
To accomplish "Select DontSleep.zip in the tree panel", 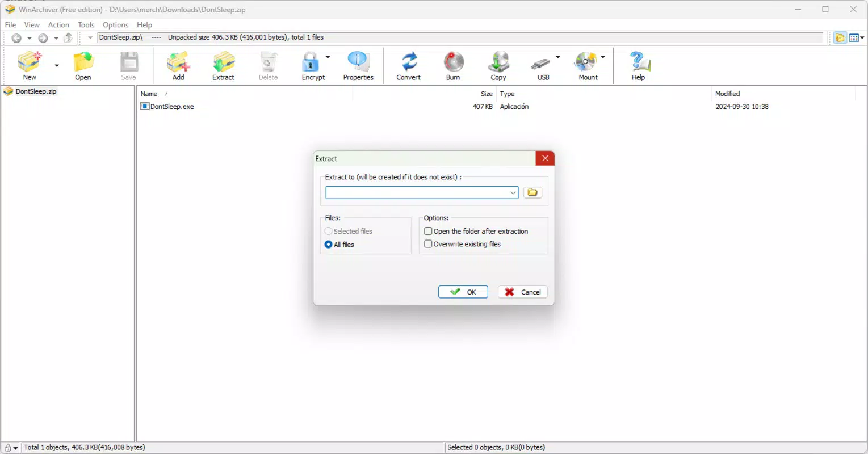I will pos(36,91).
